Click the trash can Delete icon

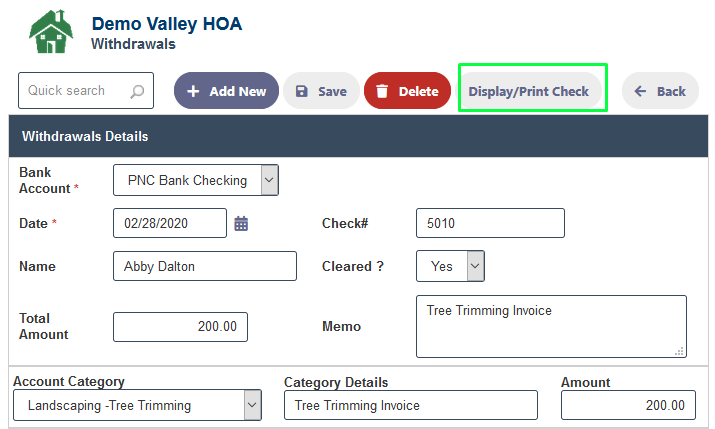382,91
